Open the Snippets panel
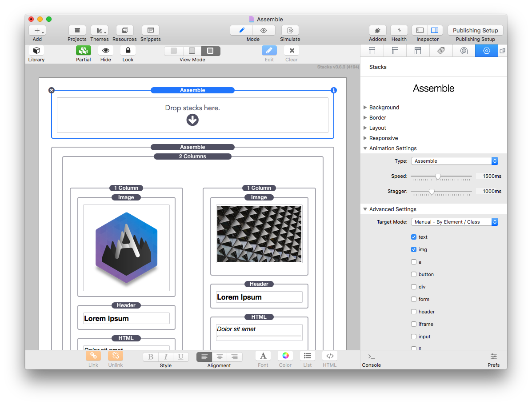The image size is (532, 405). tap(151, 31)
